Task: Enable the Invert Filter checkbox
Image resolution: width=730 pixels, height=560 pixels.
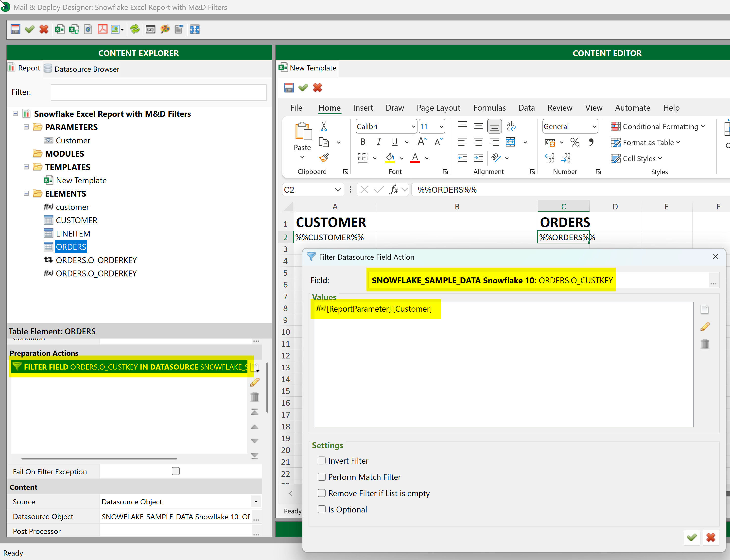Action: (x=321, y=461)
